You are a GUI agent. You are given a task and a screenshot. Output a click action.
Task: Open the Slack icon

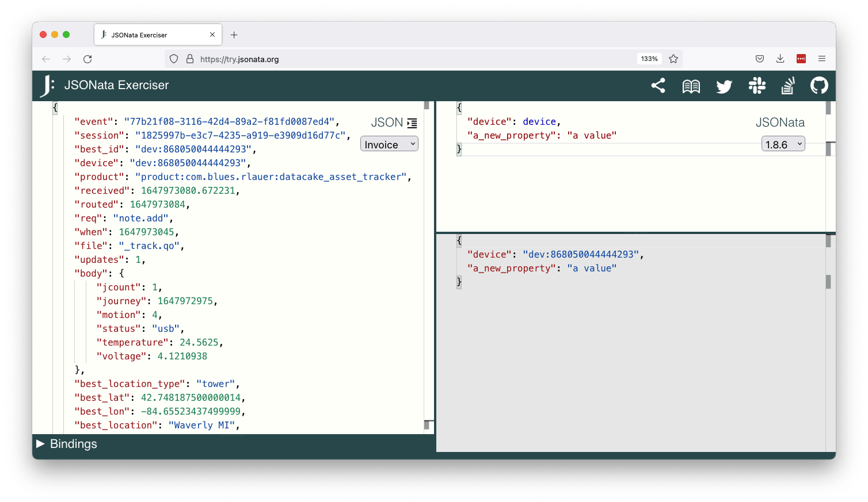(757, 86)
